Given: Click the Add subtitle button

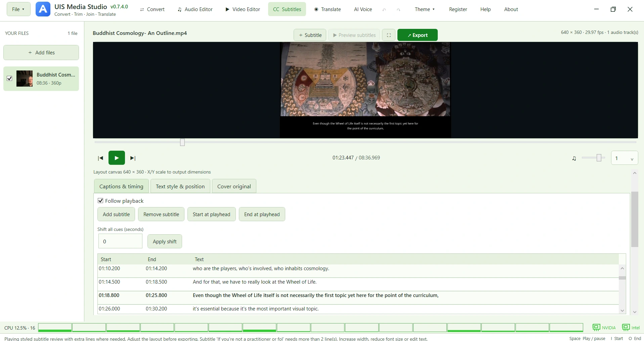Looking at the screenshot, I should [116, 214].
